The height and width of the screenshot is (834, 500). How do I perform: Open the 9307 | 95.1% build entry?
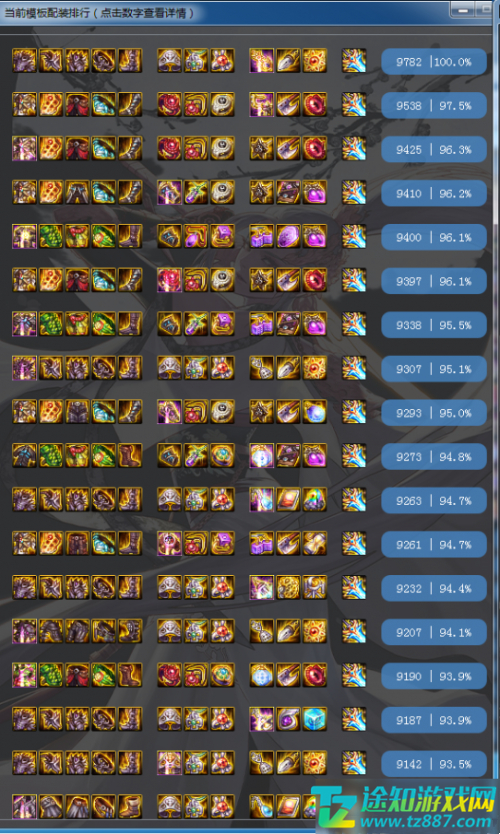(434, 369)
